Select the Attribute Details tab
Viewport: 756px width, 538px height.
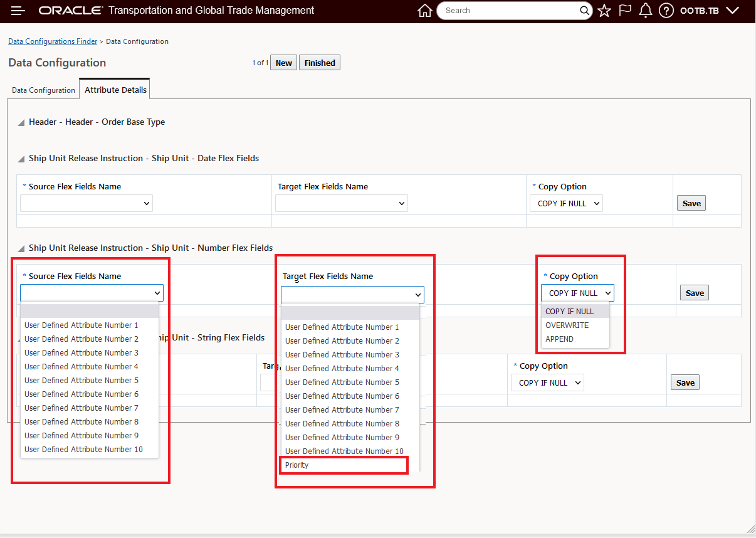point(115,90)
